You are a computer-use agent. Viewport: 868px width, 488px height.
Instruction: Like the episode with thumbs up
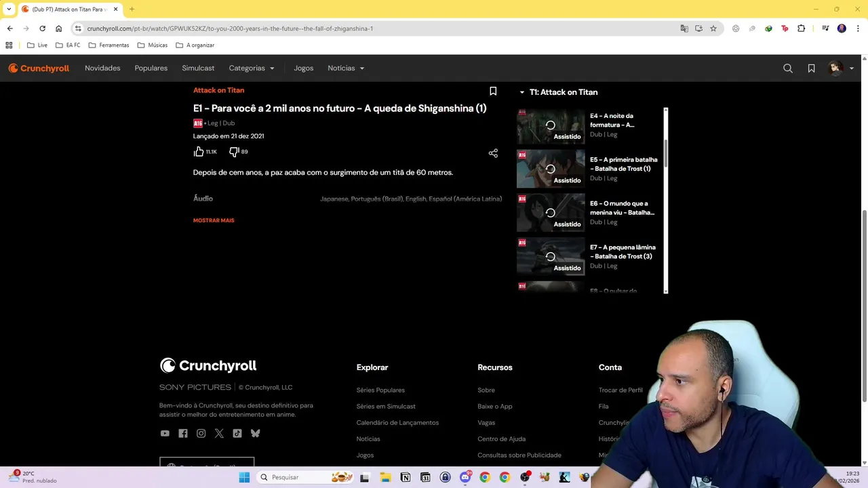coord(199,152)
